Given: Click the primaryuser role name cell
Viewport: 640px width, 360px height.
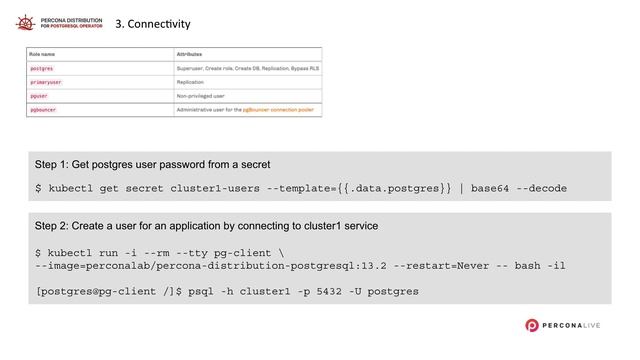Looking at the screenshot, I should point(100,82).
